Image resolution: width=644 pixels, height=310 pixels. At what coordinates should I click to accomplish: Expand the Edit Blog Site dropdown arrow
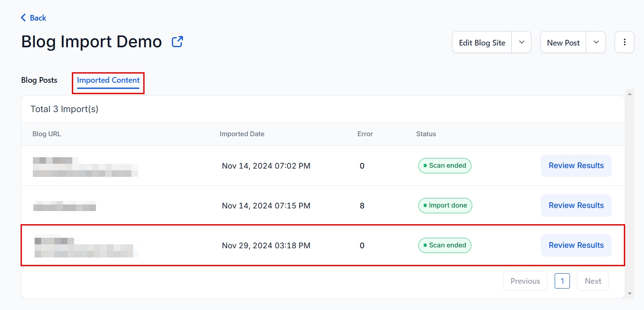(521, 42)
